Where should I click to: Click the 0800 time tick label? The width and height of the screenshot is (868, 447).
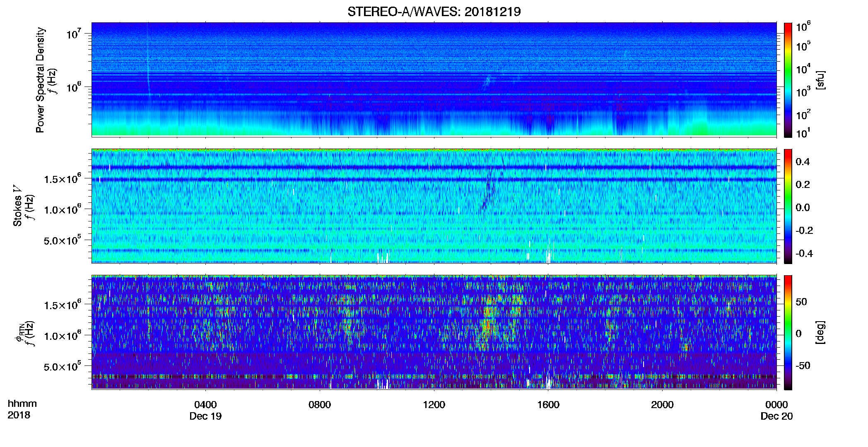point(320,404)
